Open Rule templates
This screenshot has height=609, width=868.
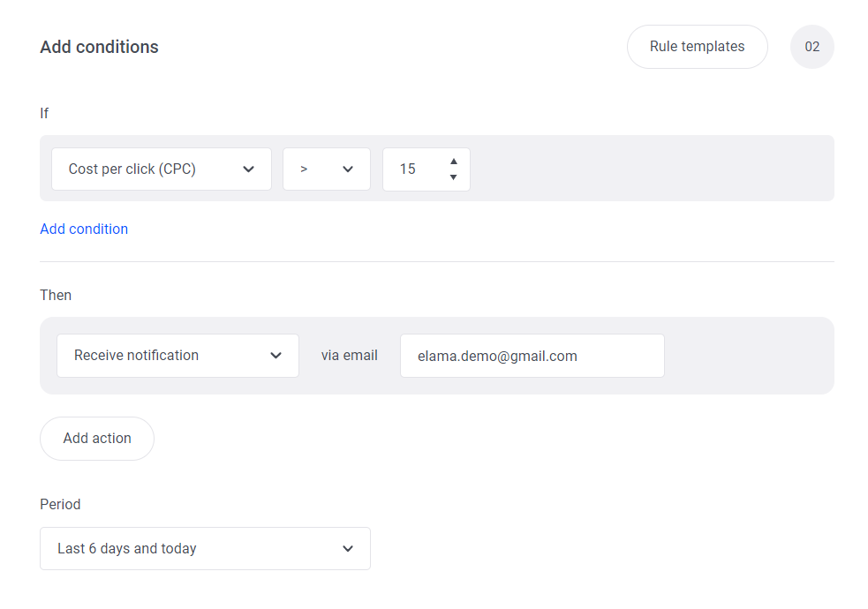(x=697, y=47)
